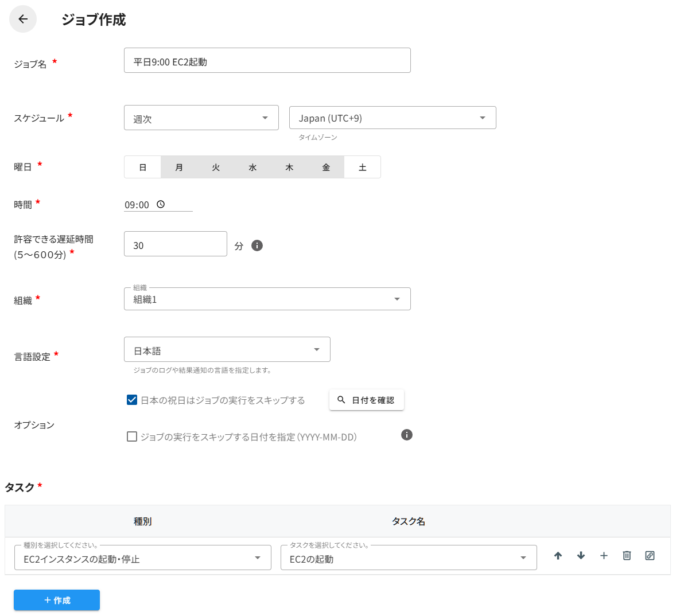Click the job name input field
676x616 pixels.
267,61
